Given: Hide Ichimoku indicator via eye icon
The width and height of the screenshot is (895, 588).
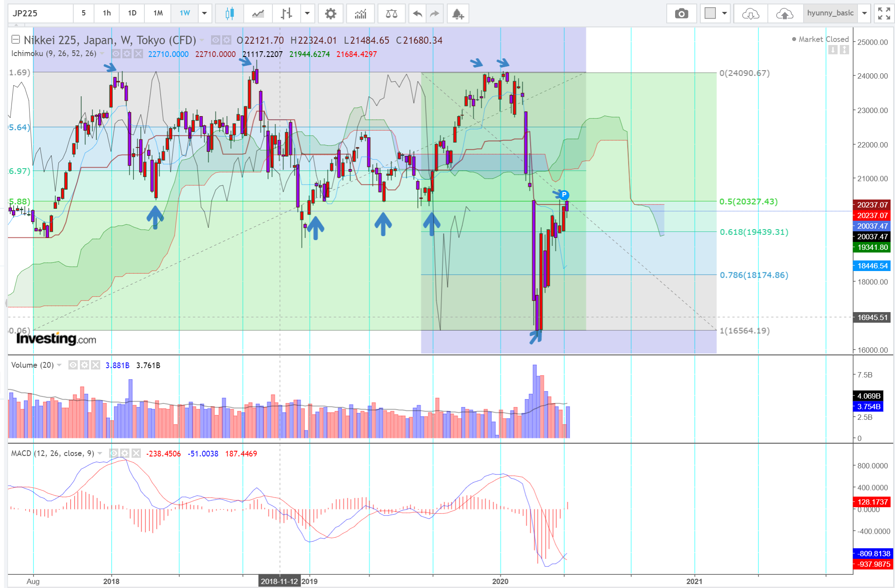Looking at the screenshot, I should [x=116, y=54].
